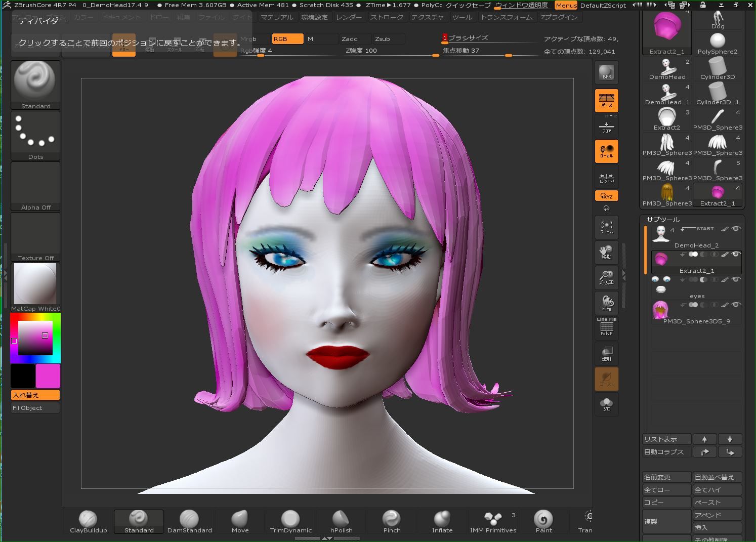Choose the Move brush
756x542 pixels.
tap(240, 522)
